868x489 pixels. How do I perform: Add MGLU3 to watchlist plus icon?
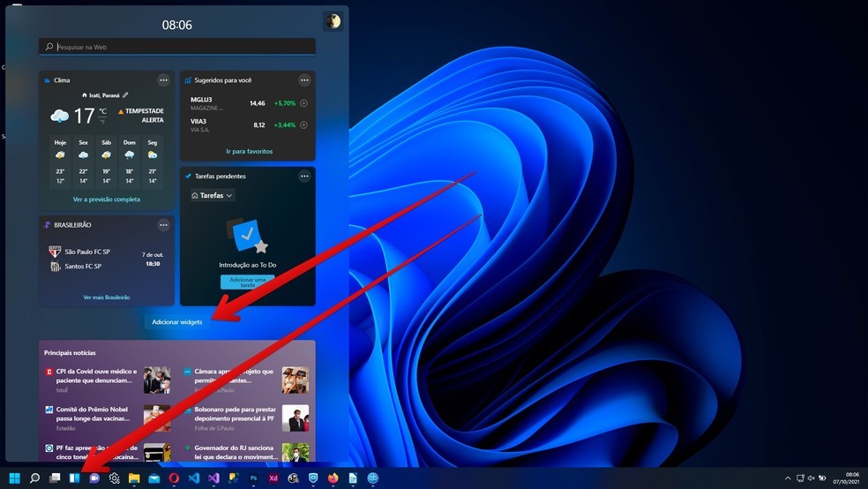point(304,103)
